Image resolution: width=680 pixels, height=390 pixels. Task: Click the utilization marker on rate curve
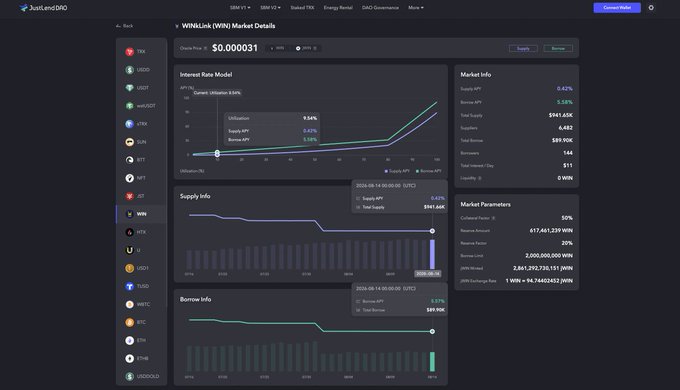point(217,153)
